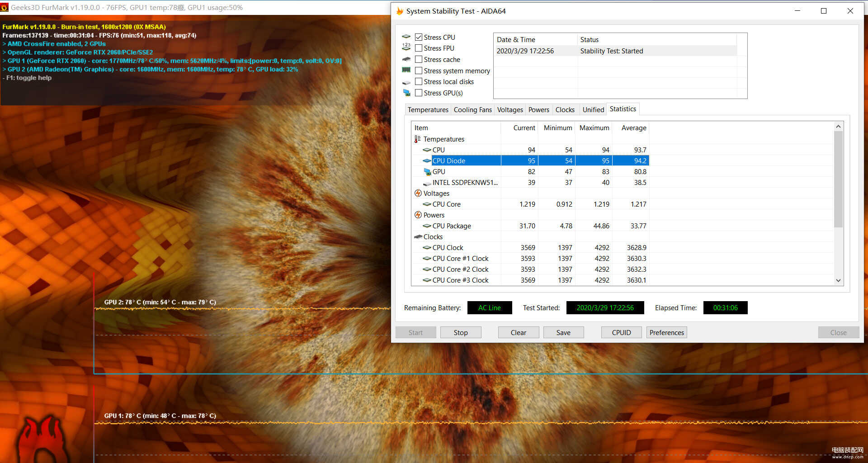
Task: Switch to the Temperatures tab
Action: click(x=428, y=110)
